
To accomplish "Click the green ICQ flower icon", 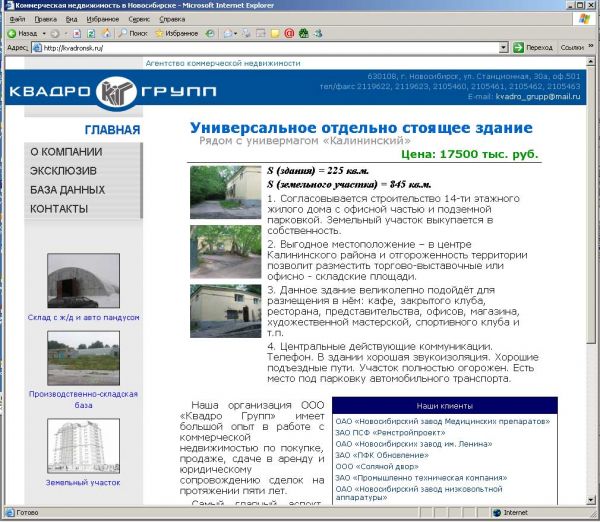I will click(303, 34).
